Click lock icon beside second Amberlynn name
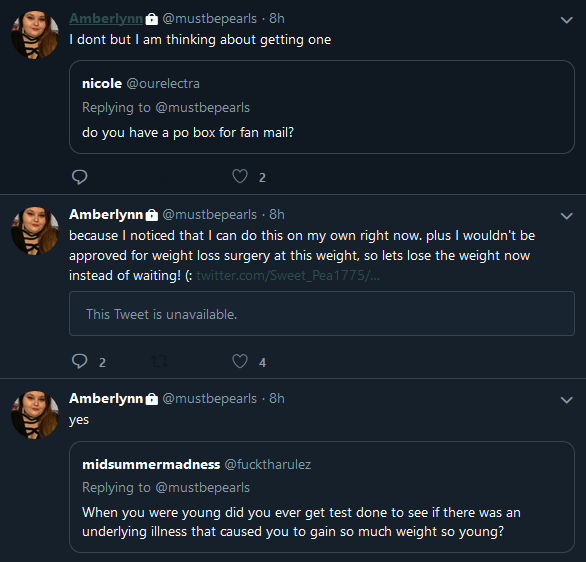This screenshot has height=562, width=586. tap(151, 215)
